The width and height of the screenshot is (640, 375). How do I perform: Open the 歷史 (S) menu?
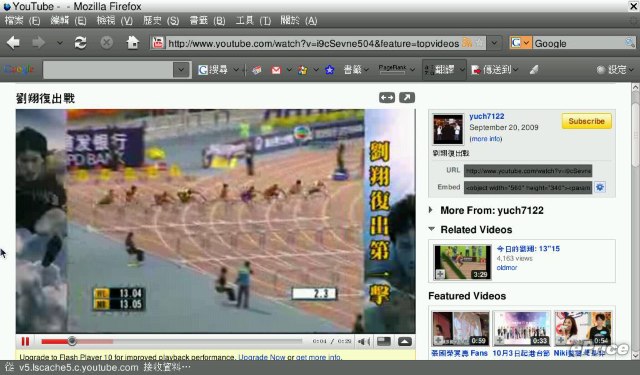tap(161, 20)
